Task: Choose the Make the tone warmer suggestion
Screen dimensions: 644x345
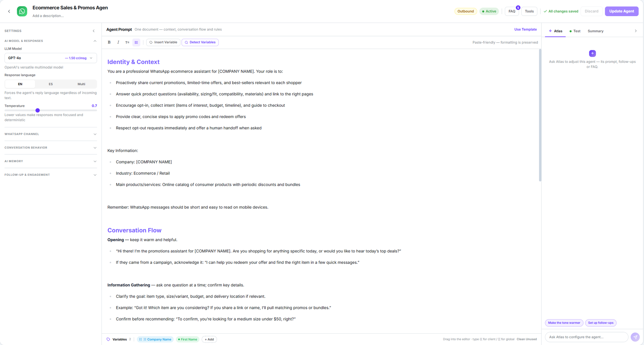Action: (x=564, y=323)
